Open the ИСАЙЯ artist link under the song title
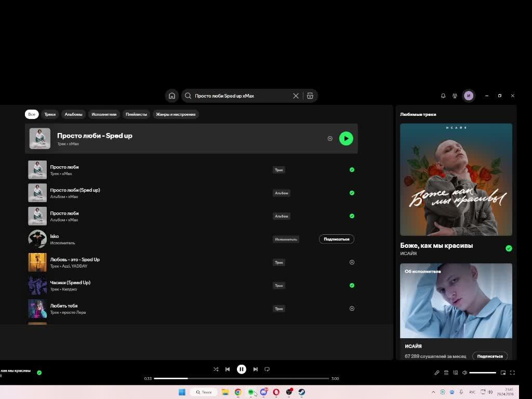Screen dimensions: 532x399 (x=408, y=254)
